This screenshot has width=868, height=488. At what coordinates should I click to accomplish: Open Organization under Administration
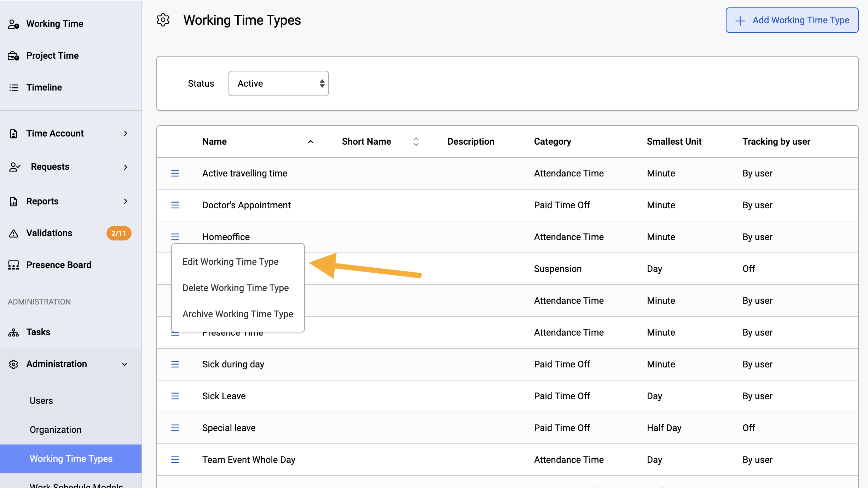coord(56,430)
